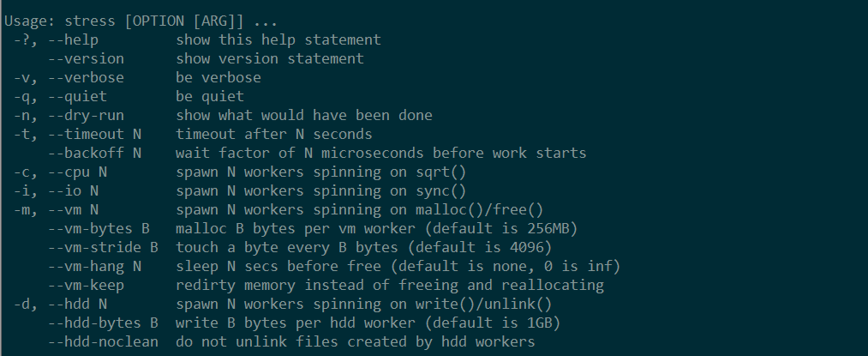Click the --vm-keep option
The width and height of the screenshot is (868, 356).
click(x=86, y=286)
